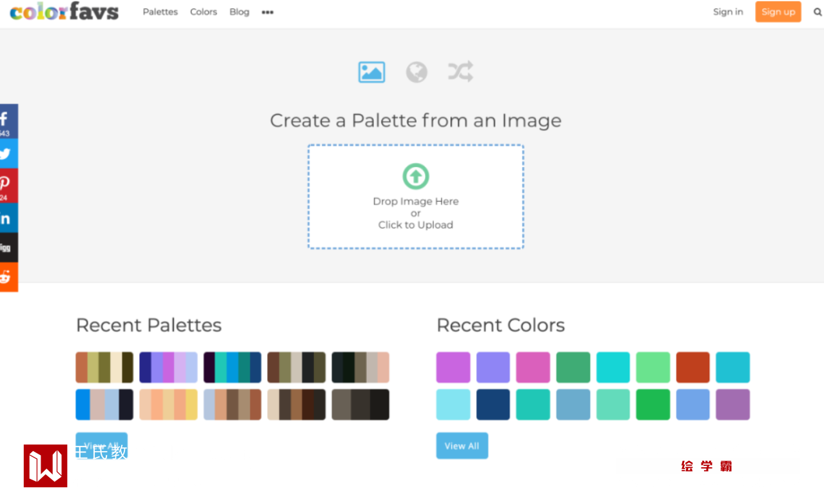Click the shuffle random palette icon
824x504 pixels.
coord(460,72)
